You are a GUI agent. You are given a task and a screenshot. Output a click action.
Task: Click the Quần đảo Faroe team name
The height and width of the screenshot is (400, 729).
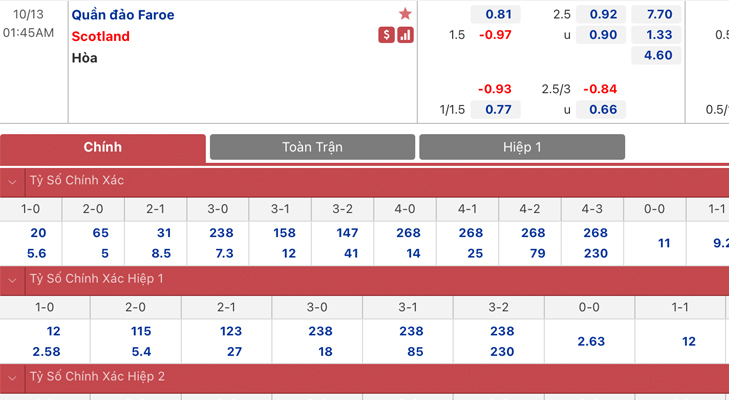123,15
